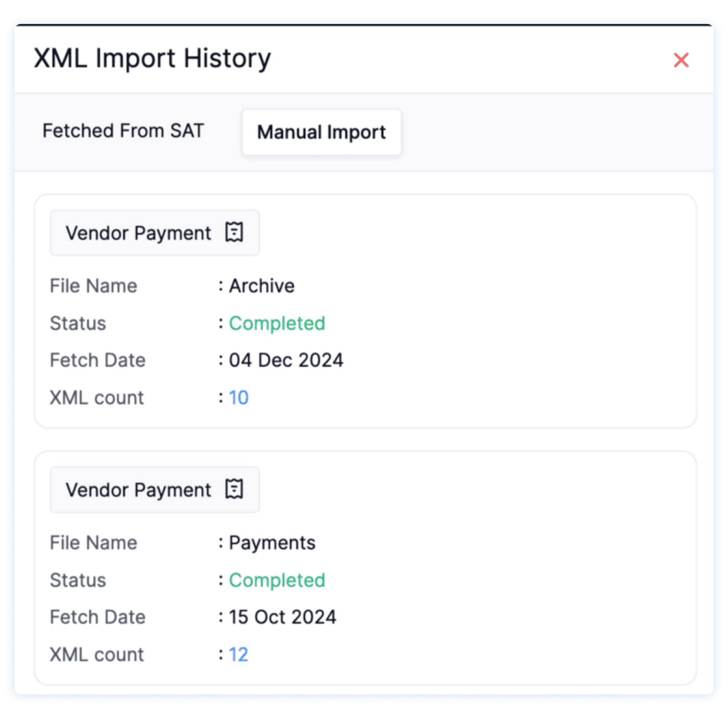Open the Archive file name link

tap(262, 286)
